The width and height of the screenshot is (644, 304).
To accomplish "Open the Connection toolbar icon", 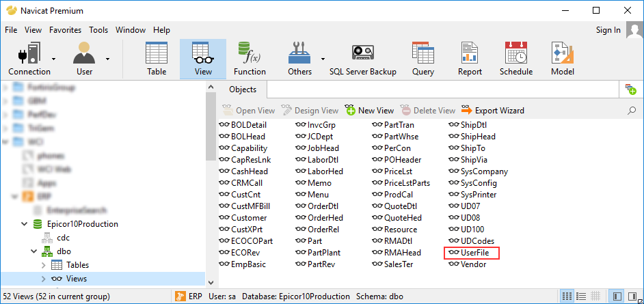I will click(x=29, y=59).
